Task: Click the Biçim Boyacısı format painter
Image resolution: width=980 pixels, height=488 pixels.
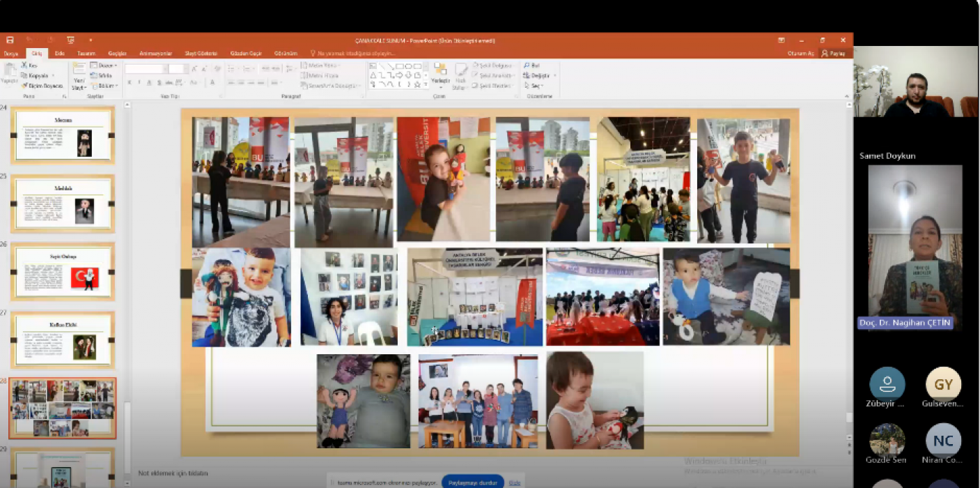Action: click(42, 86)
